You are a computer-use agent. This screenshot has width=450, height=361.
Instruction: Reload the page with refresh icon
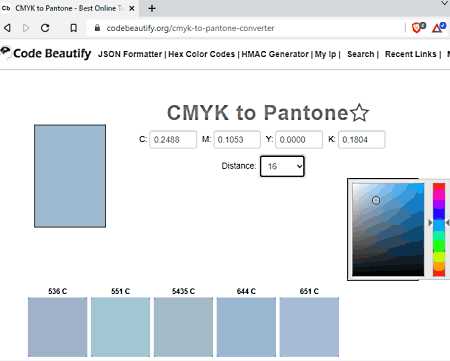(x=45, y=28)
